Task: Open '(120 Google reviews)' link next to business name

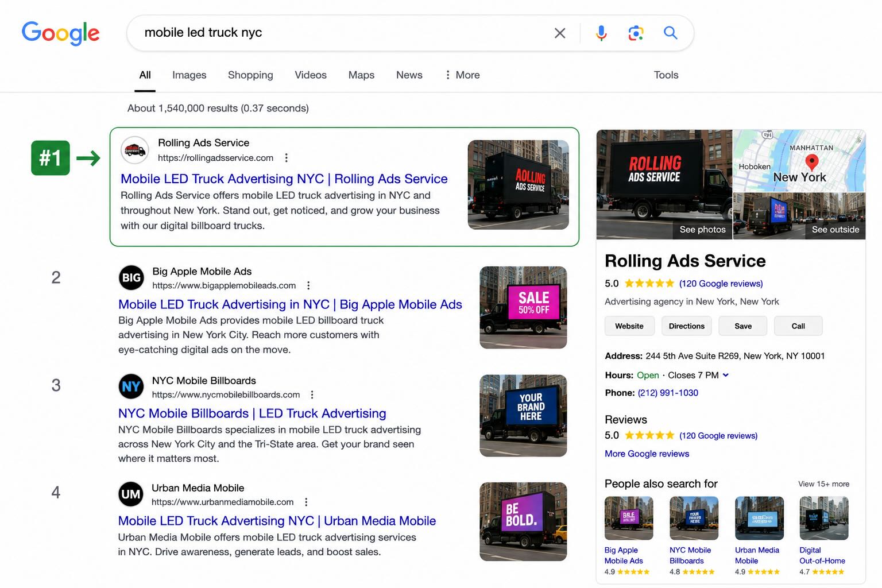Action: click(x=721, y=284)
